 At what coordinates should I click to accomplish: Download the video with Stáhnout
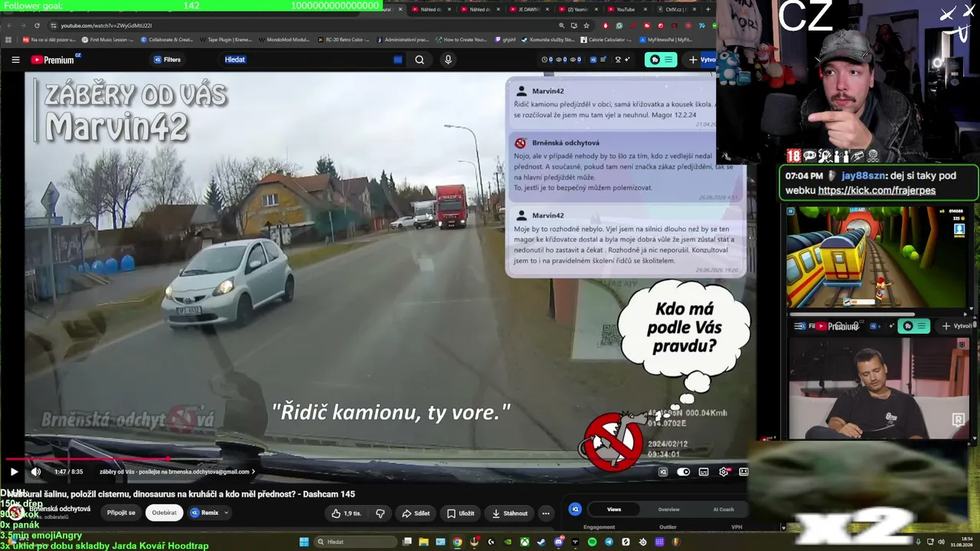click(509, 514)
